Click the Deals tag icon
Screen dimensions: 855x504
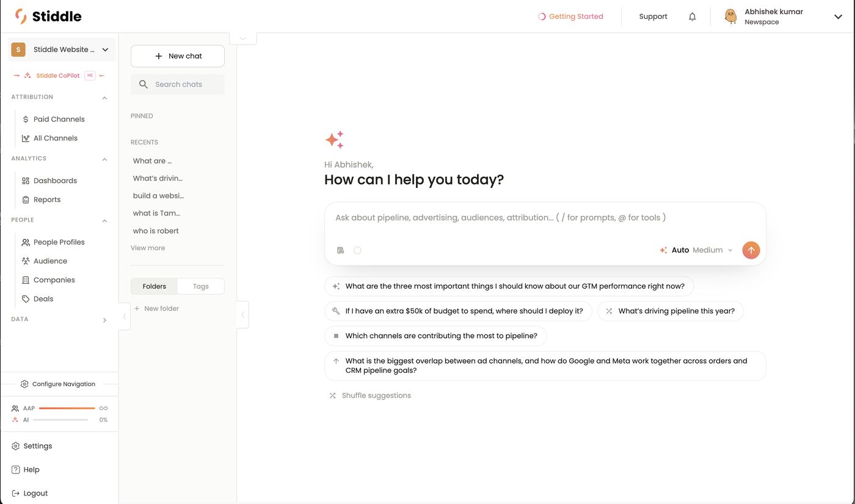[x=26, y=299]
